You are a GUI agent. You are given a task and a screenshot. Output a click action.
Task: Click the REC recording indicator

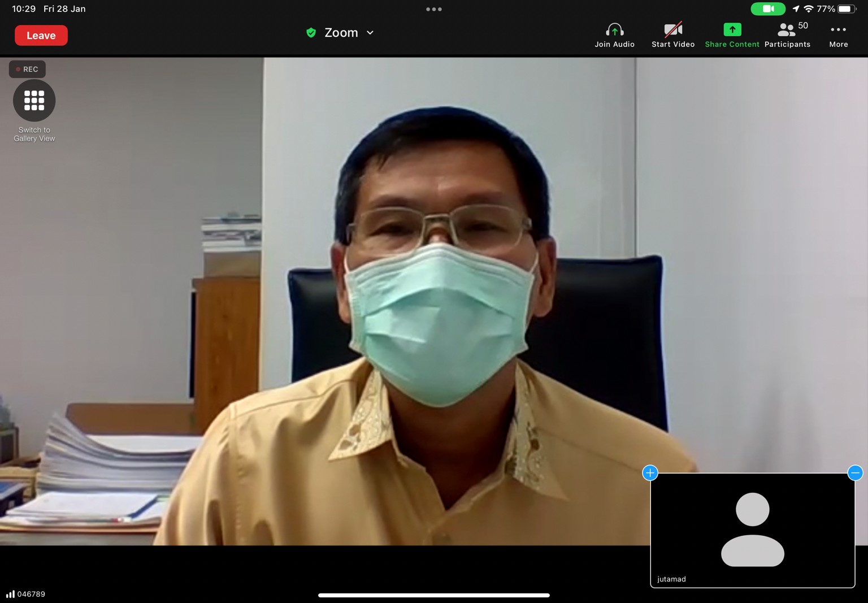pyautogui.click(x=27, y=69)
